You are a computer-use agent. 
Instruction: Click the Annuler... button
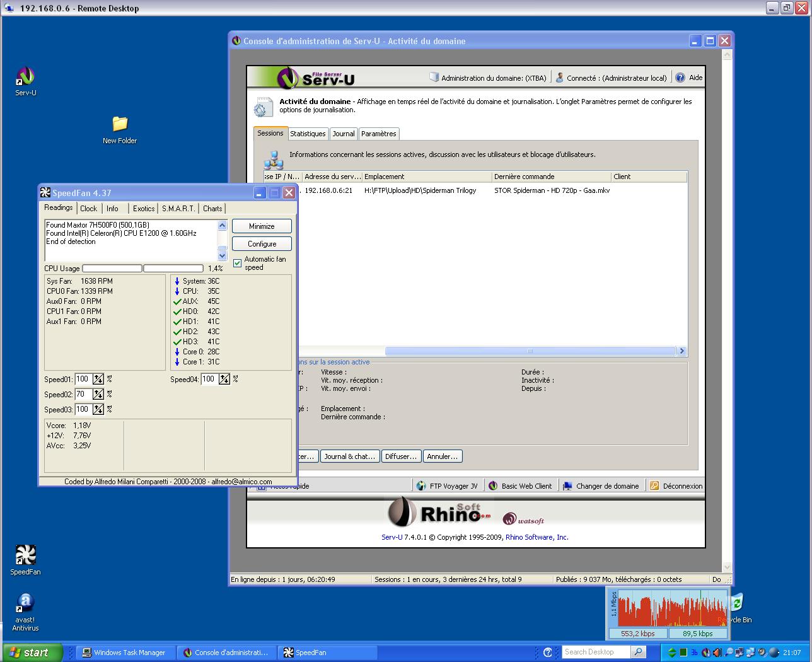(443, 456)
